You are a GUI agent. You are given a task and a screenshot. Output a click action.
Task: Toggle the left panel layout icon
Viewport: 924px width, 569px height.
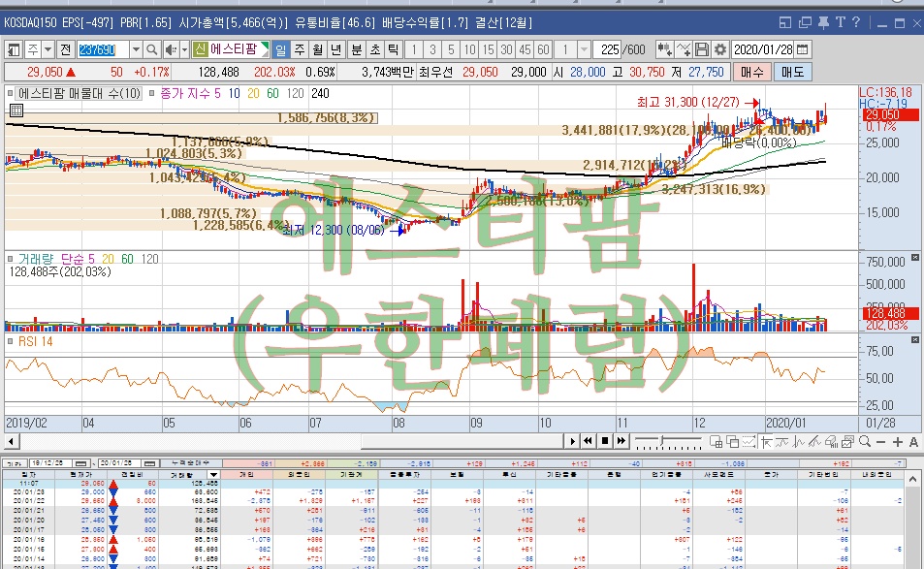pos(14,49)
